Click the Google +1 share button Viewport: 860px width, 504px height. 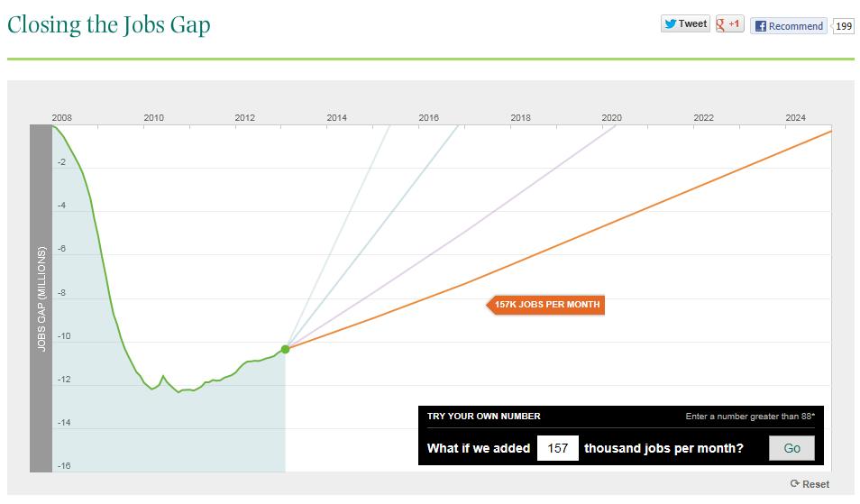(729, 24)
